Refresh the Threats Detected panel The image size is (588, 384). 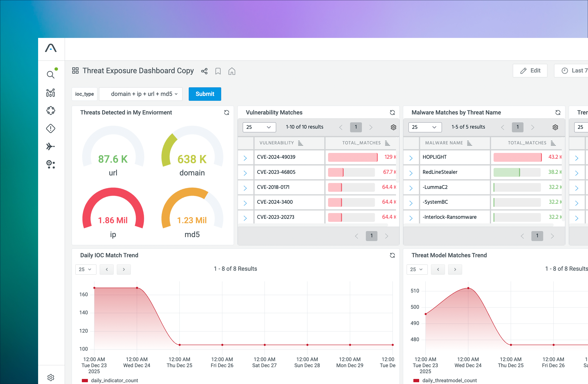226,112
